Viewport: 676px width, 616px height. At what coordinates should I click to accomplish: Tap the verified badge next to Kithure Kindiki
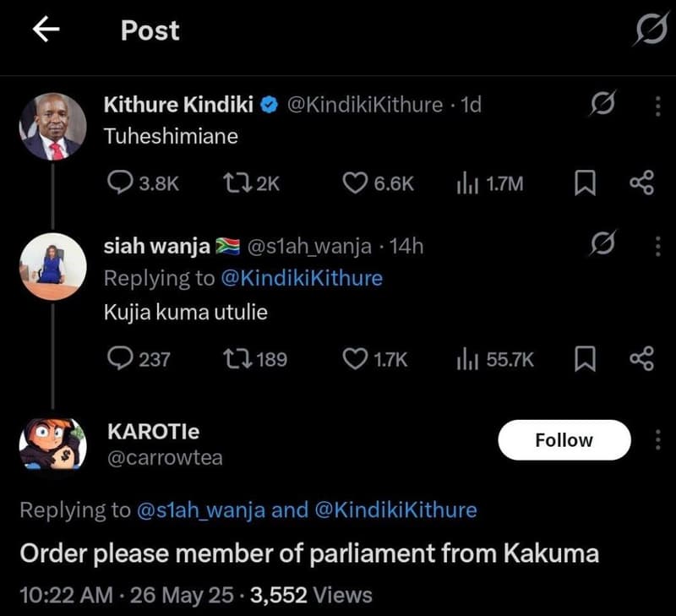pyautogui.click(x=270, y=106)
